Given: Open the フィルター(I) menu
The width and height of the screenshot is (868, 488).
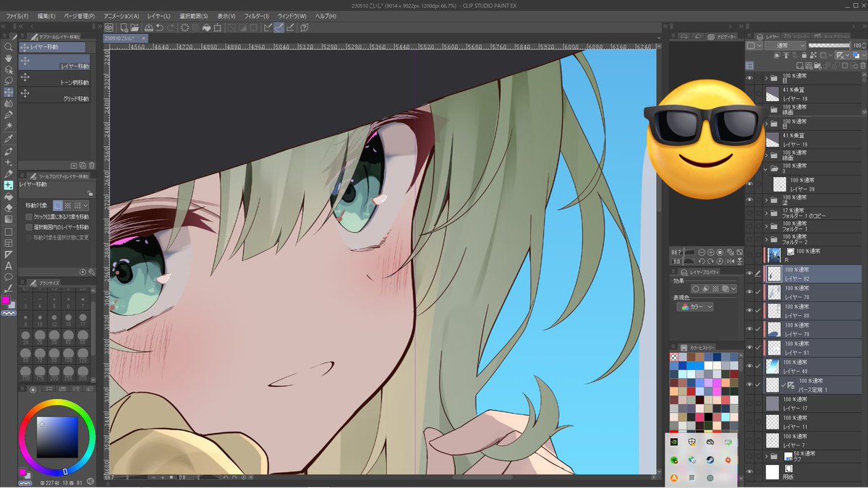Looking at the screenshot, I should [257, 16].
